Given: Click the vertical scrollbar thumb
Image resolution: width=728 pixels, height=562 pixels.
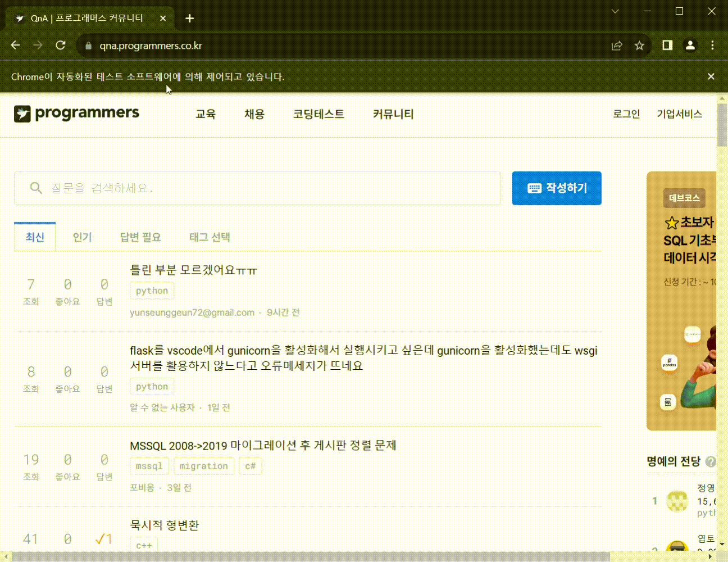Looking at the screenshot, I should tap(722, 125).
